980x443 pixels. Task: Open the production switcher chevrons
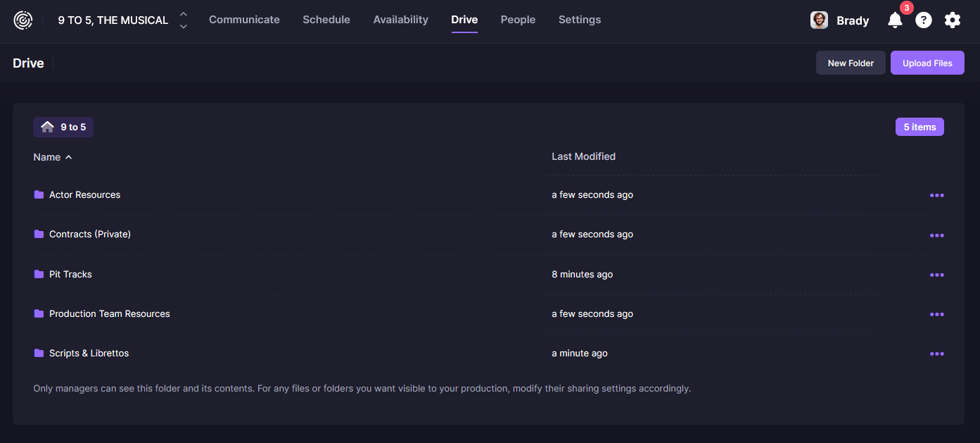(x=183, y=20)
